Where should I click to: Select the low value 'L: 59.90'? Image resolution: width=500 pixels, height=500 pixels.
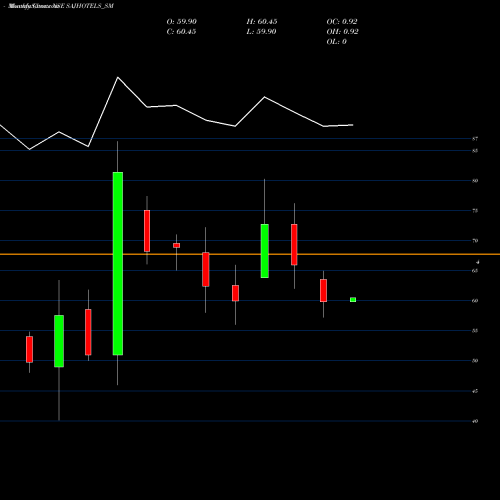coord(261,32)
